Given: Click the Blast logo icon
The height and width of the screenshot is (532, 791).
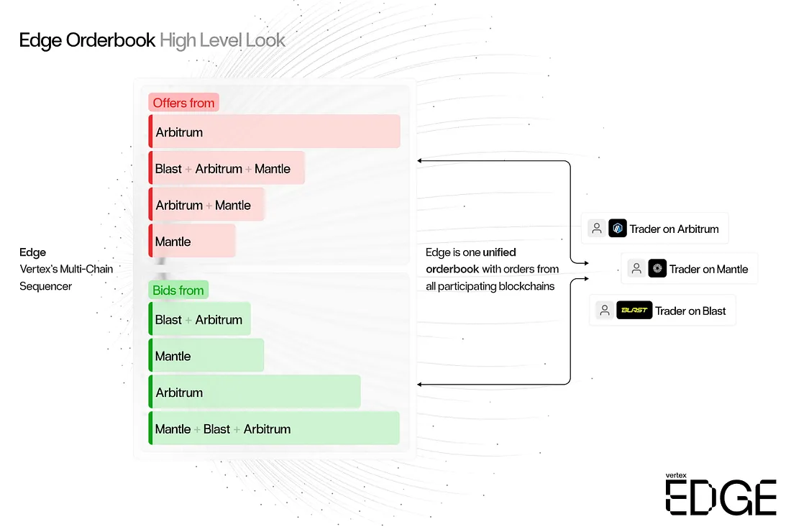Looking at the screenshot, I should click(634, 310).
